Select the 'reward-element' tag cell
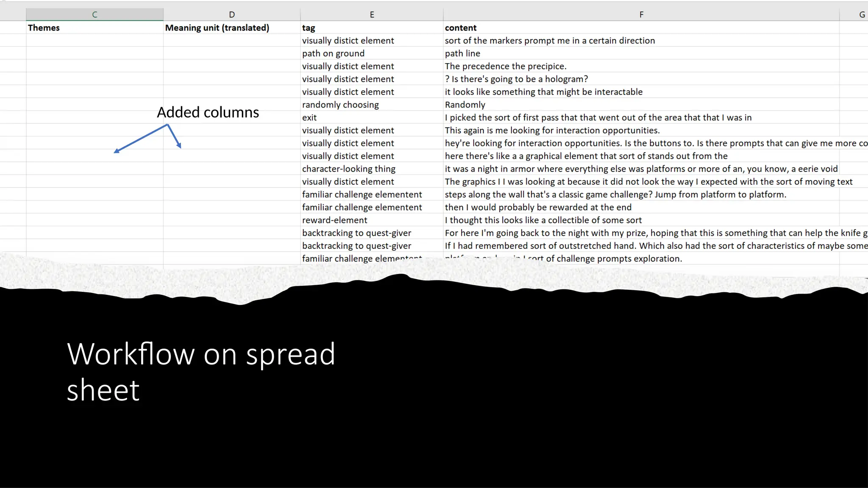This screenshot has height=488, width=868. pos(372,220)
